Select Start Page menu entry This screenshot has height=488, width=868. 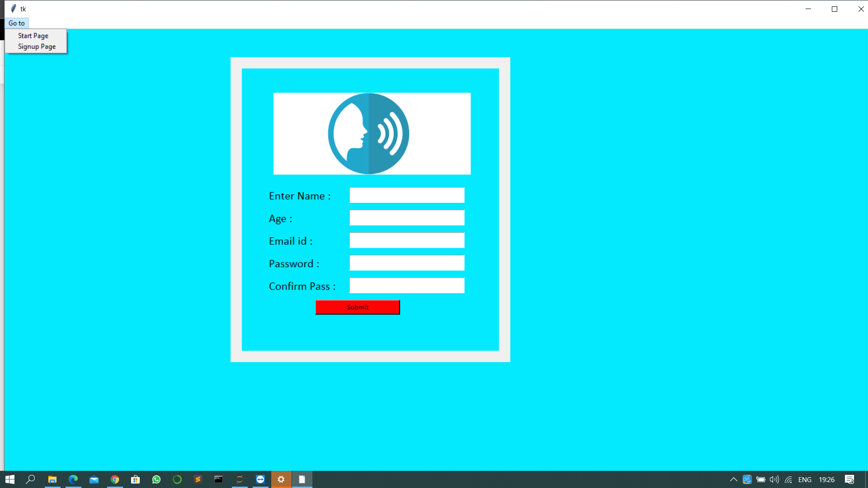33,36
